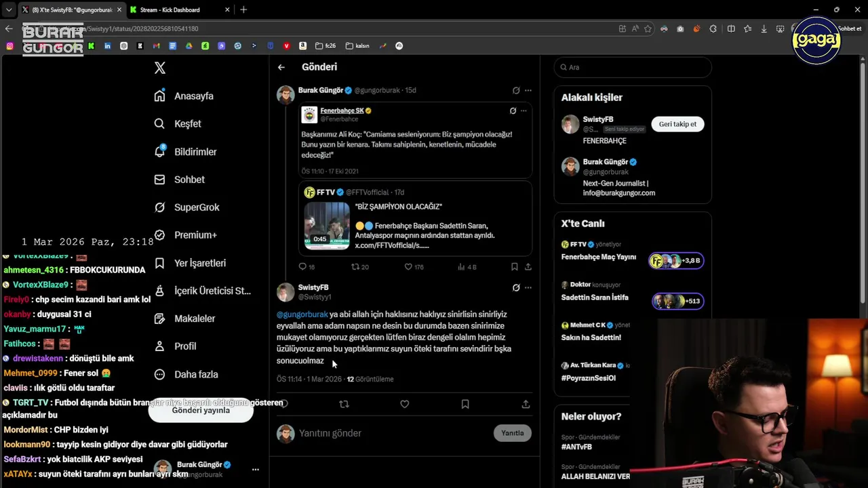Go to Anasayfa in X sidebar
868x488 pixels.
(184, 96)
